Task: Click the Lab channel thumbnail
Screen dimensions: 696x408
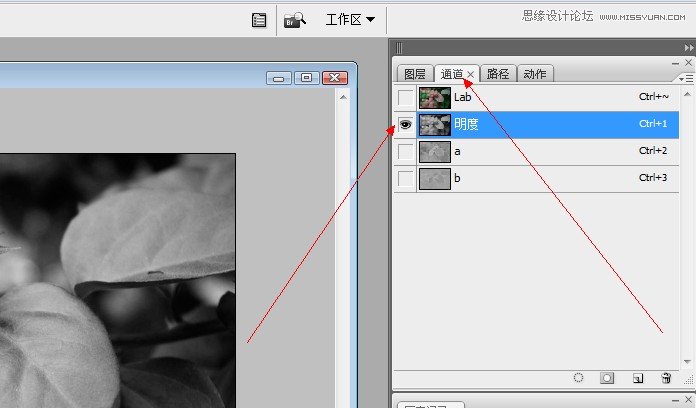Action: (x=435, y=98)
